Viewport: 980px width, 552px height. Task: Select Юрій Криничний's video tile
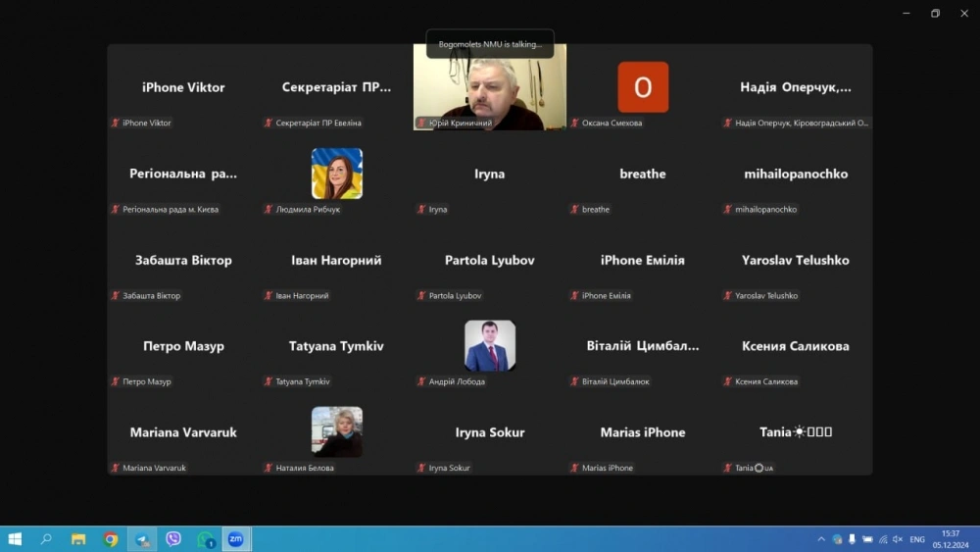coord(490,87)
